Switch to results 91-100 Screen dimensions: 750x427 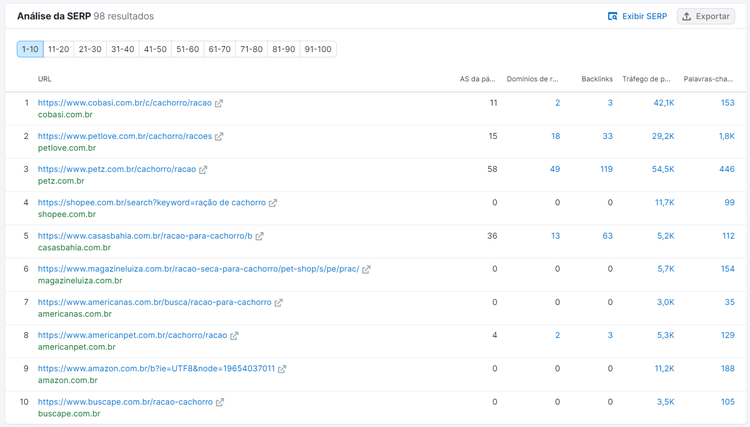[x=318, y=49]
